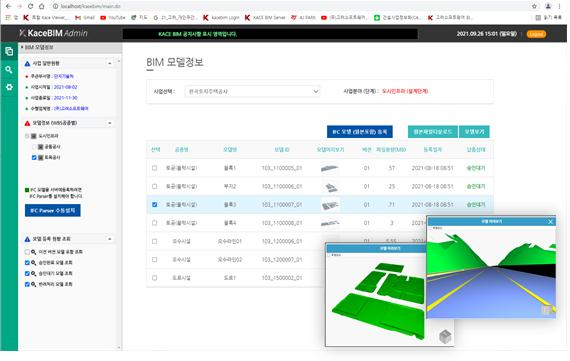Open the copy/documents icon in the green sidebar

pos(9,51)
